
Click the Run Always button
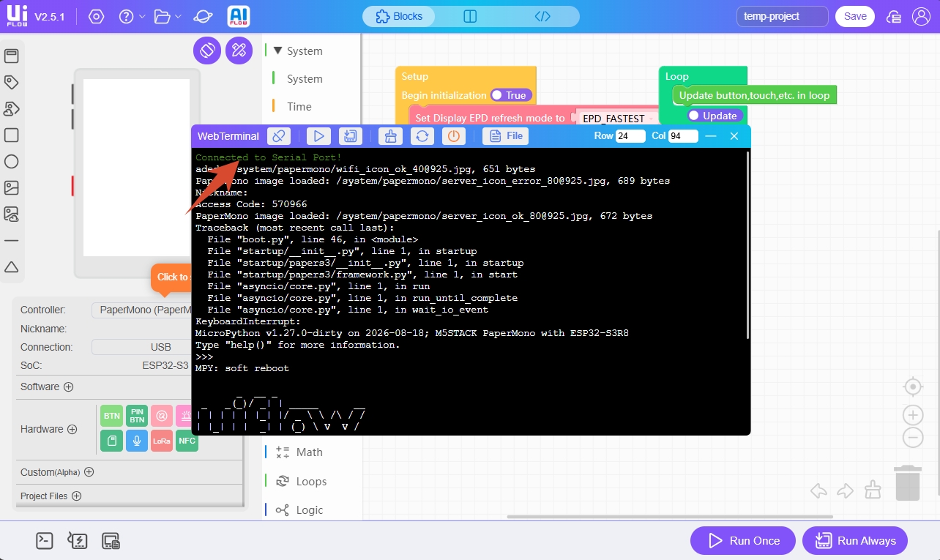(x=855, y=541)
